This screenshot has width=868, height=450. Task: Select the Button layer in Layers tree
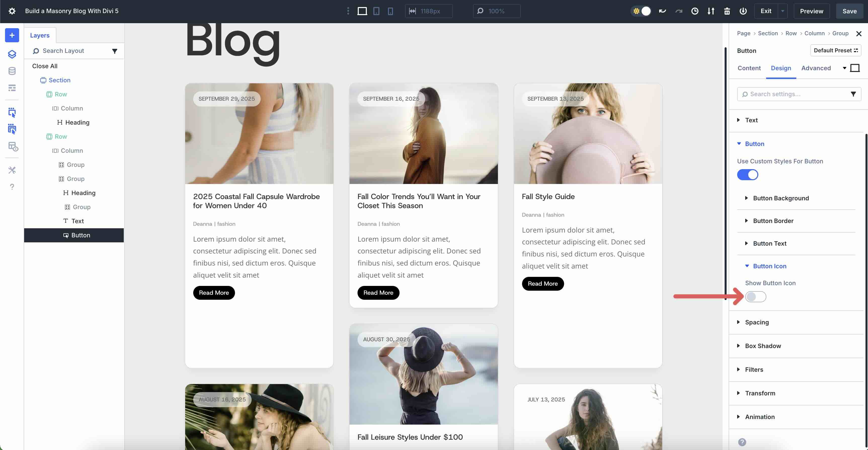click(x=81, y=235)
